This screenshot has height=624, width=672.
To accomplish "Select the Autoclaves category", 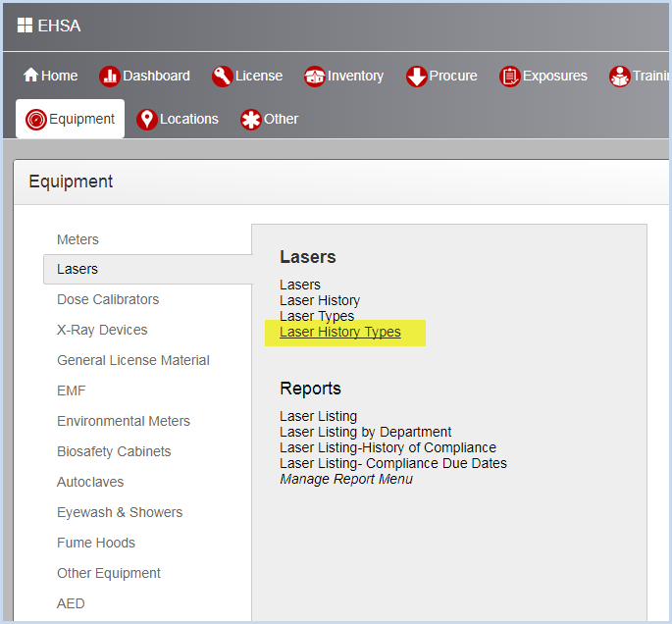I will click(90, 482).
